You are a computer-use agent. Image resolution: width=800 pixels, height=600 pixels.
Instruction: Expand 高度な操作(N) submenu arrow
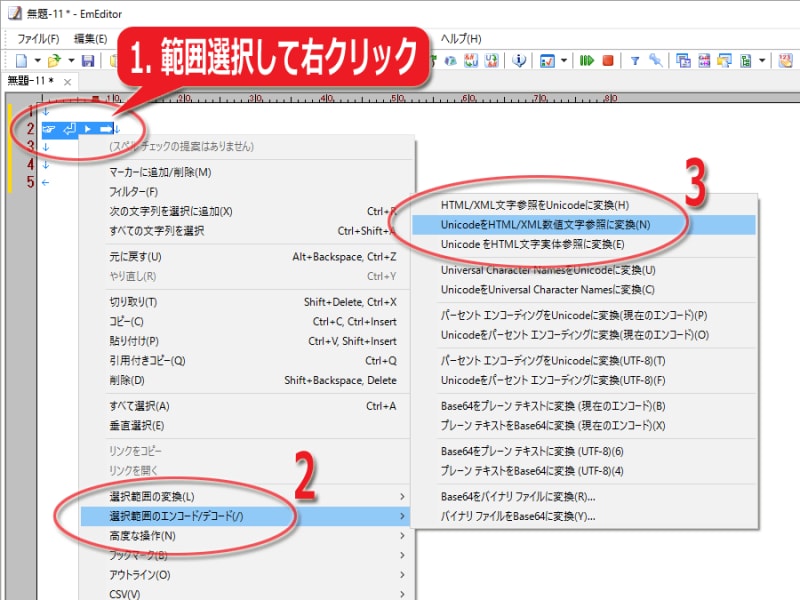tap(402, 536)
